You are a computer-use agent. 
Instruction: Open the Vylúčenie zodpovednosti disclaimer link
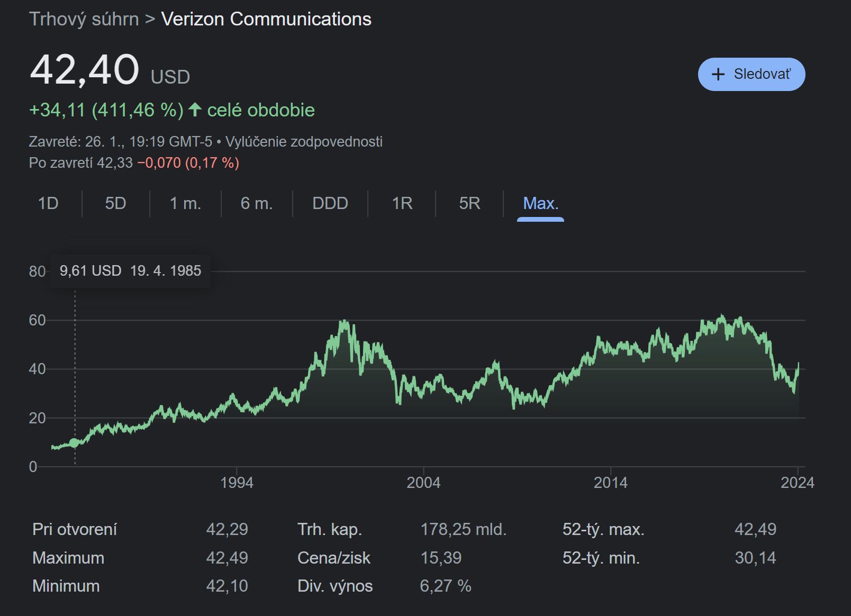[304, 142]
